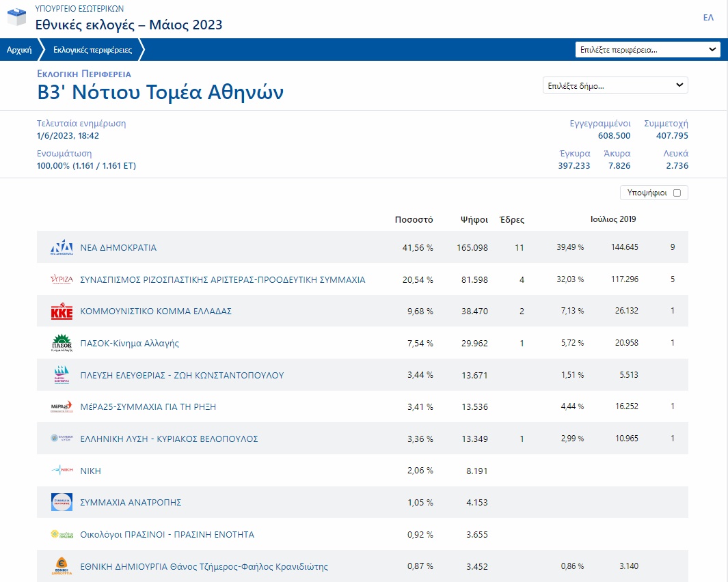Screen dimensions: 728x582
Task: Click the last update timestamp 1/6/2023, 18:42
Action: coord(68,136)
